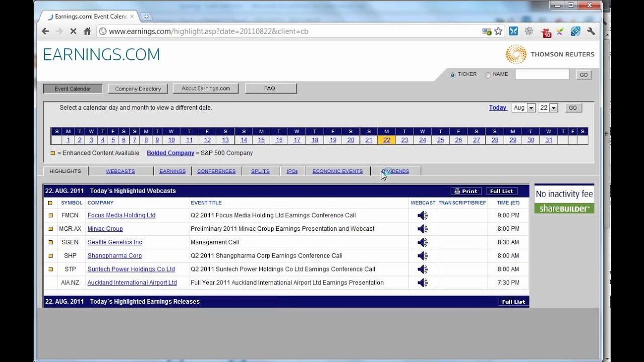Viewport: 644px width, 362px height.
Task: Open a new browser tab
Action: [x=146, y=17]
